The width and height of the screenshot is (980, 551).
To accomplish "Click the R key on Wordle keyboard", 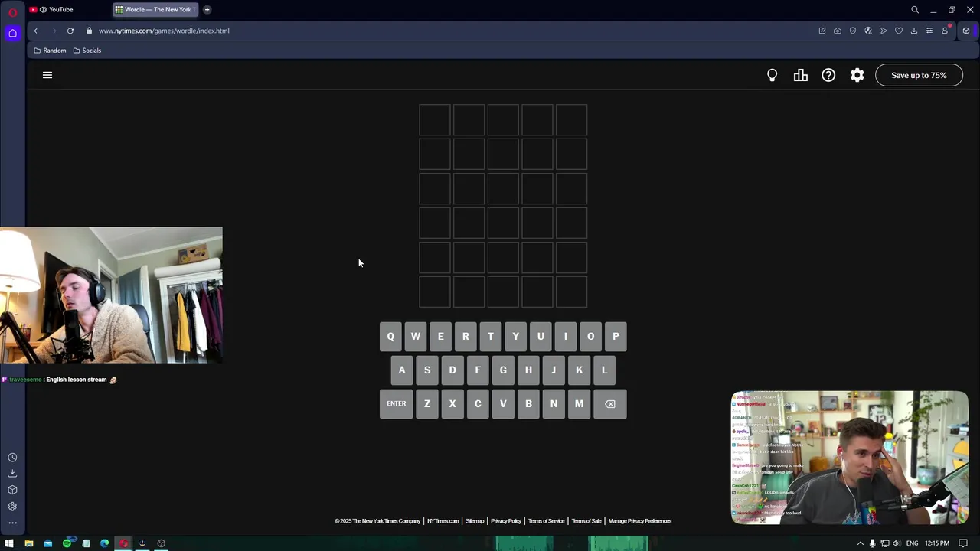I will 465,337.
